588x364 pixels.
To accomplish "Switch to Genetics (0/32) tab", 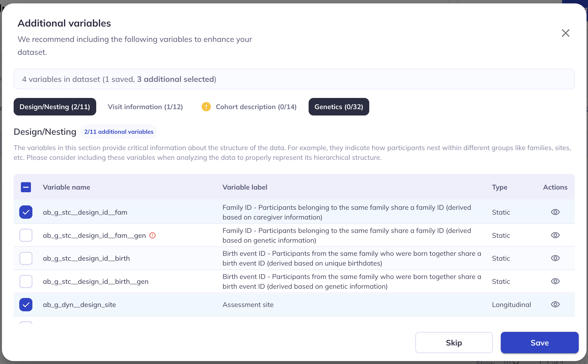I will click(x=339, y=107).
